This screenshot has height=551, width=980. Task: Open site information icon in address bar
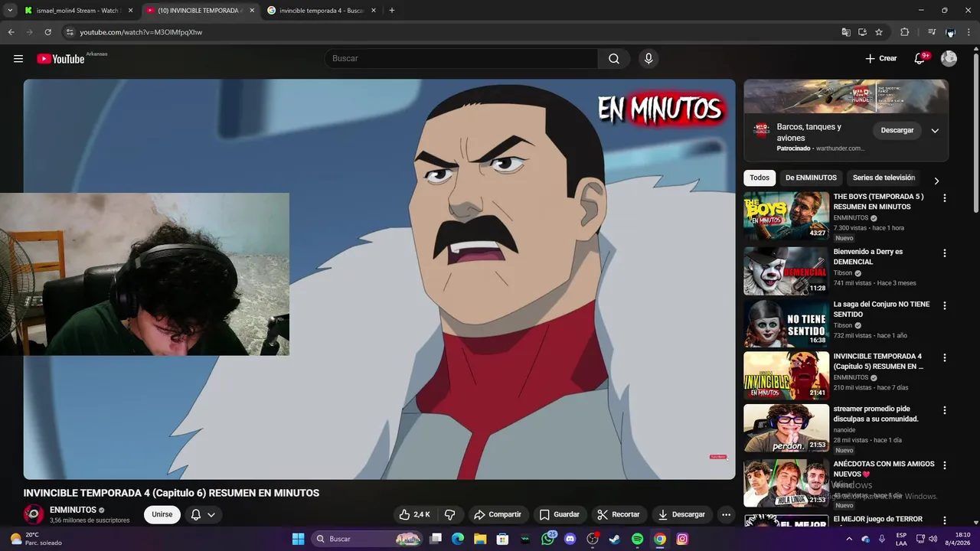[70, 32]
